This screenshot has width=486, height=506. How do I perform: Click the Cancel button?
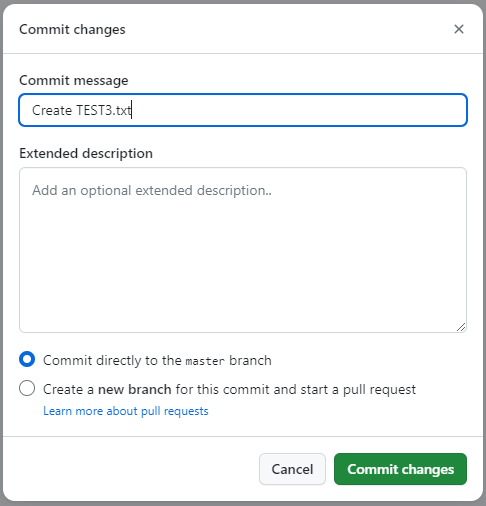[x=292, y=469]
